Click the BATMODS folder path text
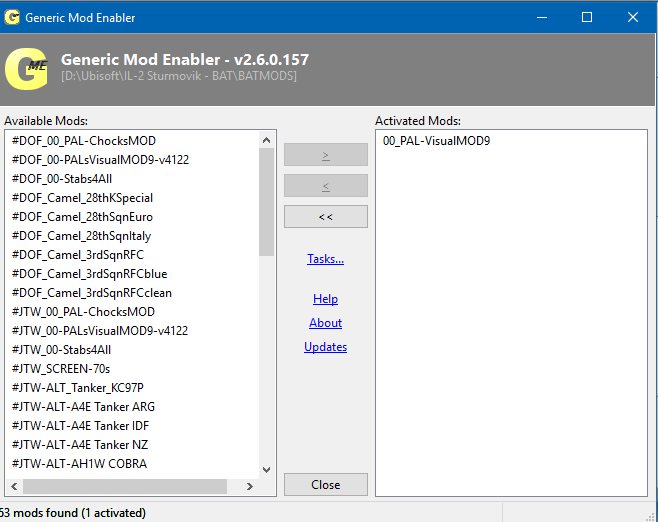 [x=179, y=76]
